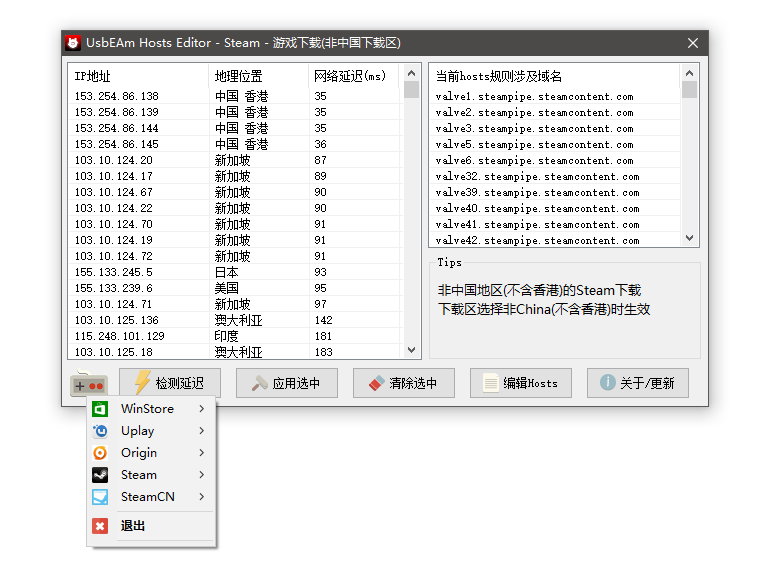Click the red X exit icon
The width and height of the screenshot is (761, 576).
(x=100, y=526)
